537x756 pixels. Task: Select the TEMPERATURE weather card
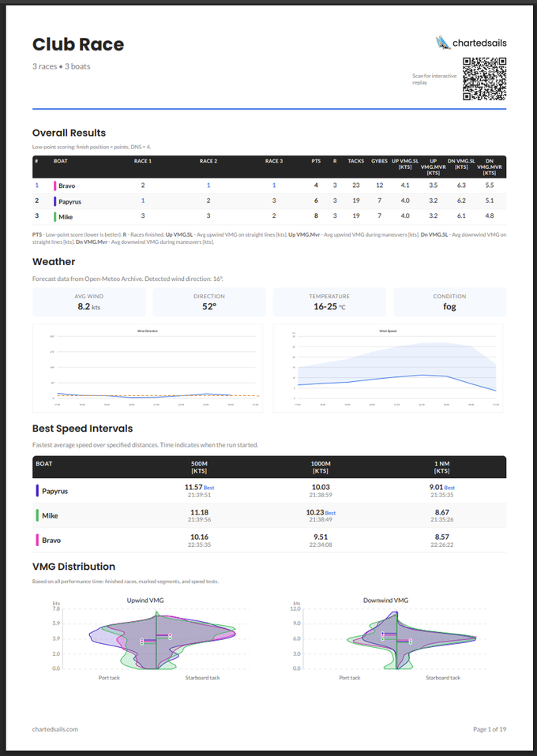pyautogui.click(x=329, y=302)
